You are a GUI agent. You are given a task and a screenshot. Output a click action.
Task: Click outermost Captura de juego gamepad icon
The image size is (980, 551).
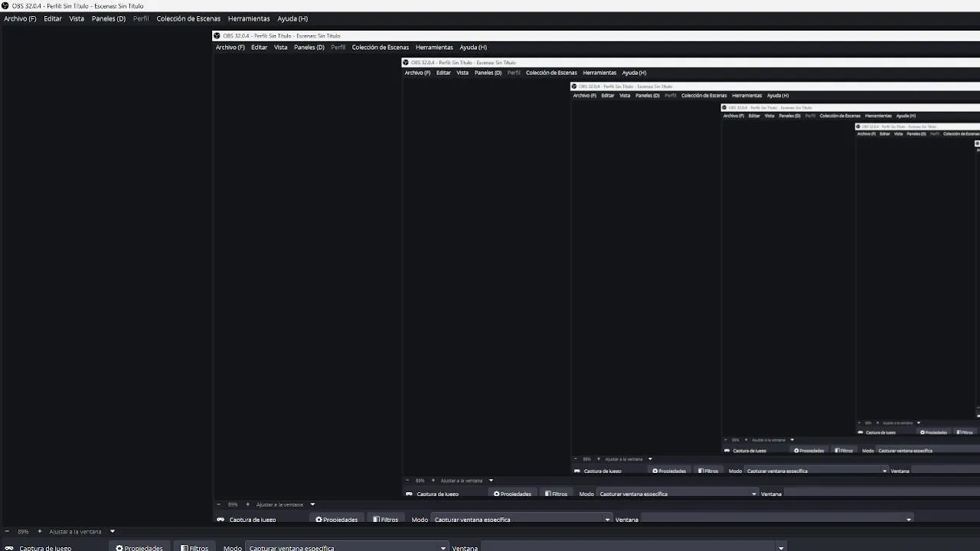(x=9, y=548)
